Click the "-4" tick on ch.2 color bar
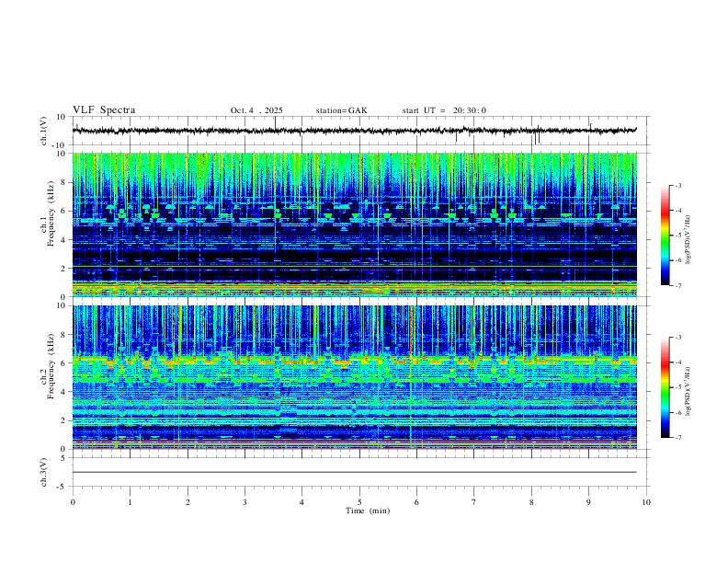728x563 pixels. click(677, 362)
